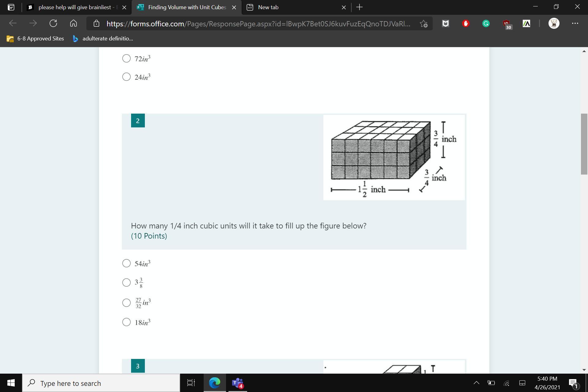Select the 54in³ answer option

point(126,263)
